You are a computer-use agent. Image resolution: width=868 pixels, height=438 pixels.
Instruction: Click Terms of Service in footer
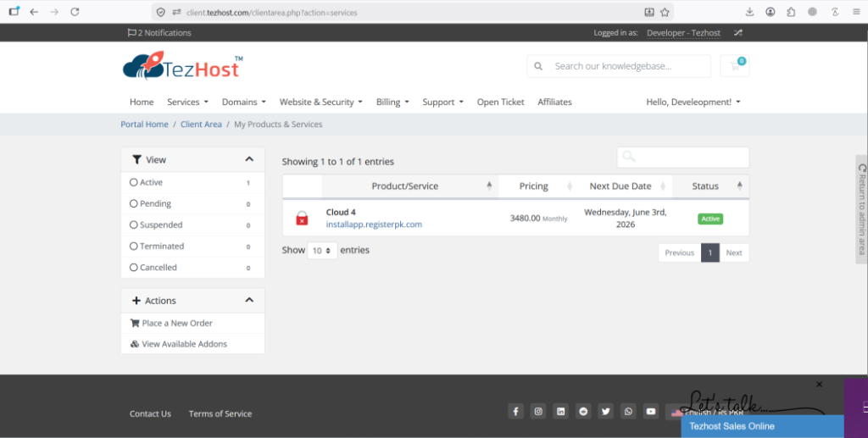click(x=220, y=413)
